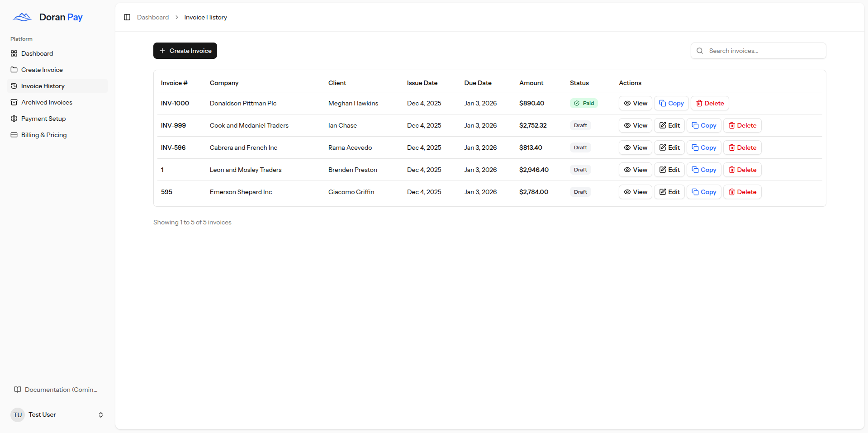Click the Dashboard breadcrumb link
Image resolution: width=868 pixels, height=433 pixels.
[153, 17]
